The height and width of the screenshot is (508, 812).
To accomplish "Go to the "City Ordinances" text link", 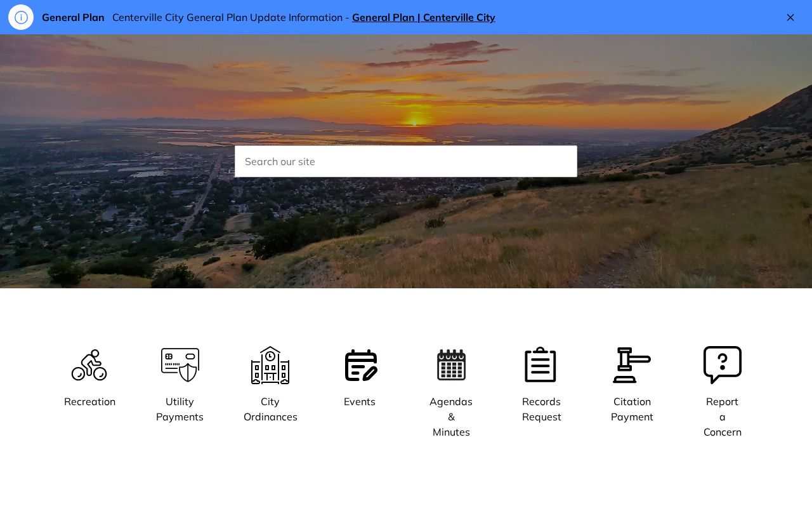I will pos(270,410).
